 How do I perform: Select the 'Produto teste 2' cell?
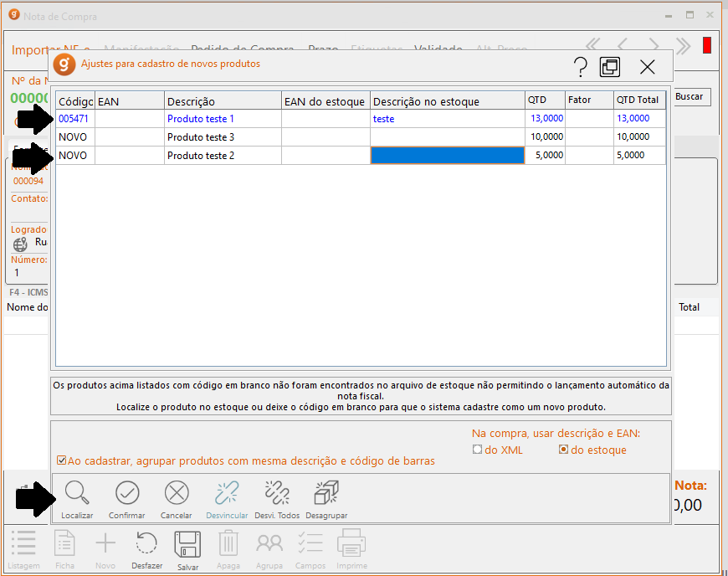223,156
